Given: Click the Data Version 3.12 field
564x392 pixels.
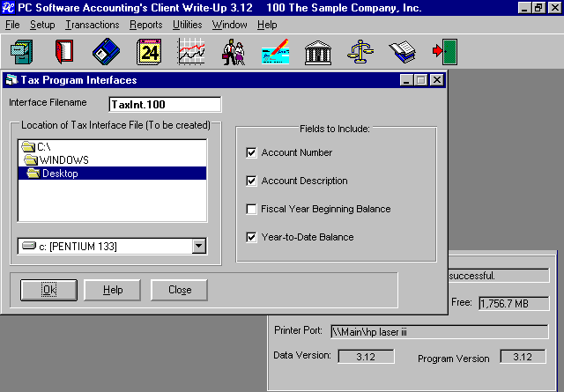Looking at the screenshot, I should (x=366, y=357).
